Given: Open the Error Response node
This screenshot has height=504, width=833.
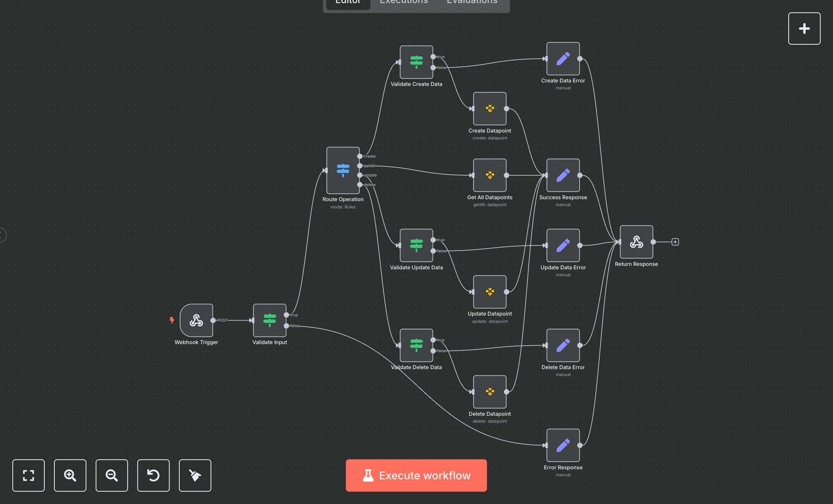Looking at the screenshot, I should [x=563, y=445].
